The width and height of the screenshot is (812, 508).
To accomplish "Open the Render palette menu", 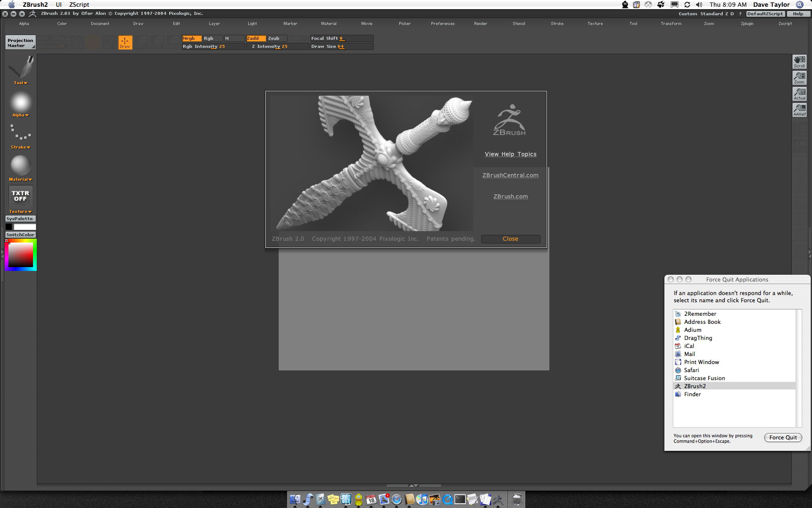I will click(x=481, y=24).
